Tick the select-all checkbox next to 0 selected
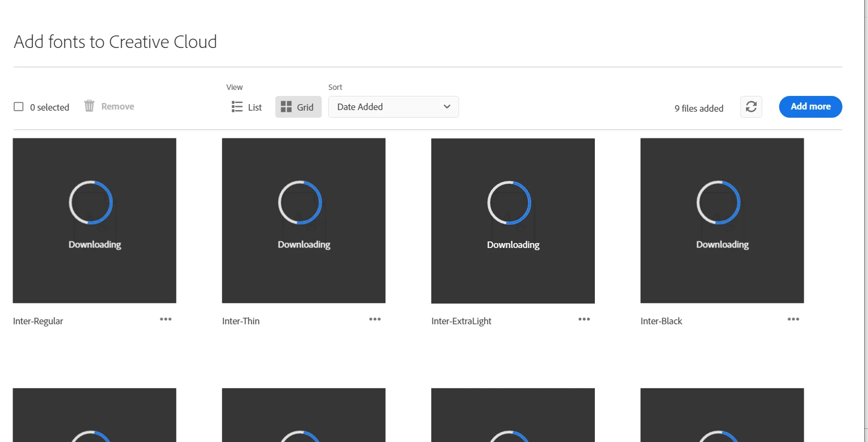This screenshot has width=868, height=442. point(19,107)
